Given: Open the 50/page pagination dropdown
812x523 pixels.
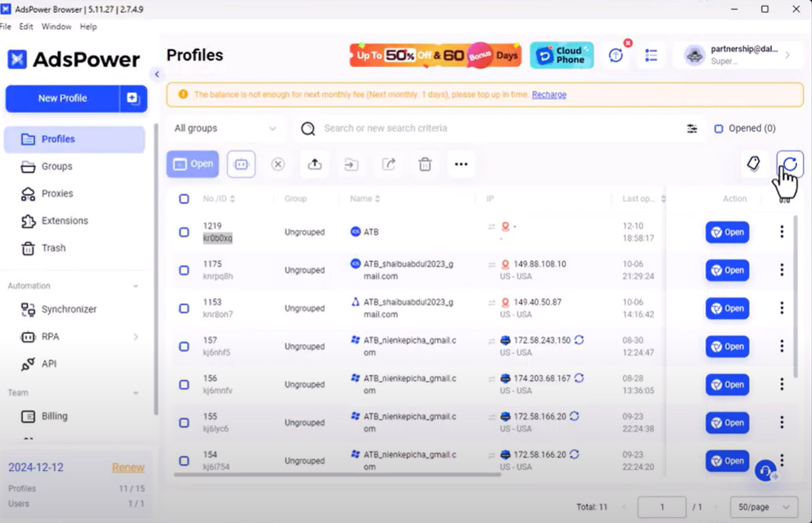Looking at the screenshot, I should 764,507.
